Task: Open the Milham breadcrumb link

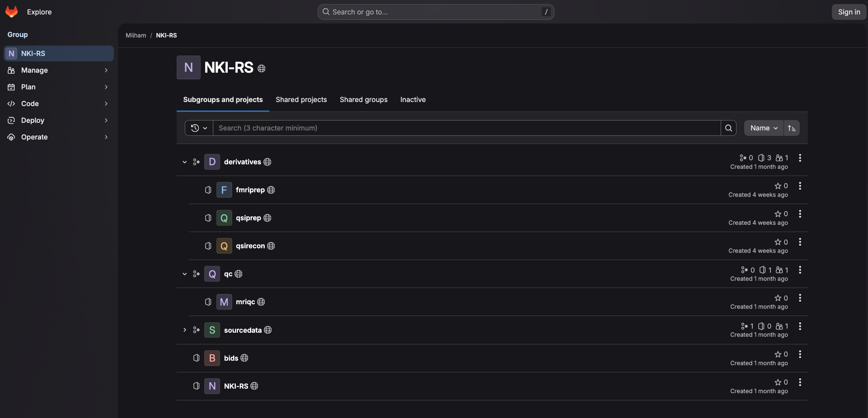Action: point(136,36)
